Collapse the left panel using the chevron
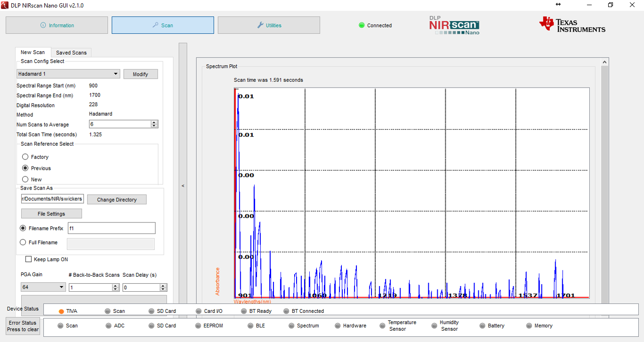Viewport: 644px width, 342px height. 183,185
